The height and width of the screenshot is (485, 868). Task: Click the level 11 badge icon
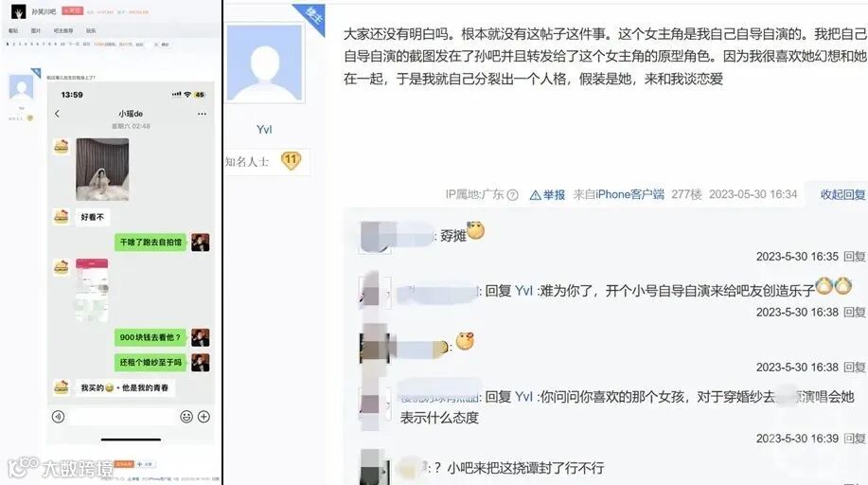[291, 161]
